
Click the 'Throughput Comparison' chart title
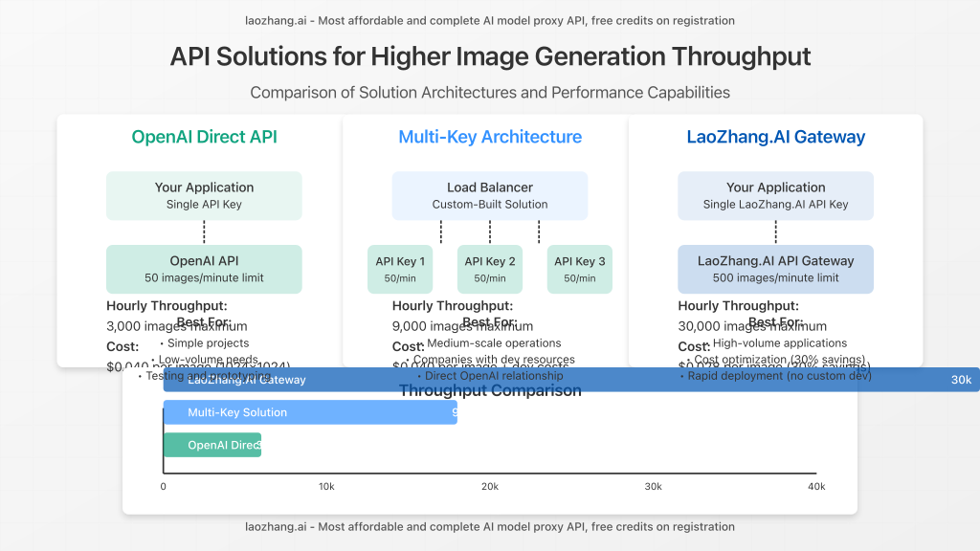tap(490, 391)
